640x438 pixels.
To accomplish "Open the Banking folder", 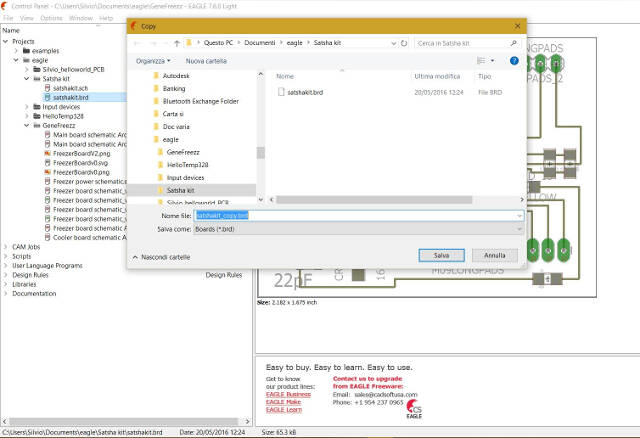I will click(x=174, y=89).
